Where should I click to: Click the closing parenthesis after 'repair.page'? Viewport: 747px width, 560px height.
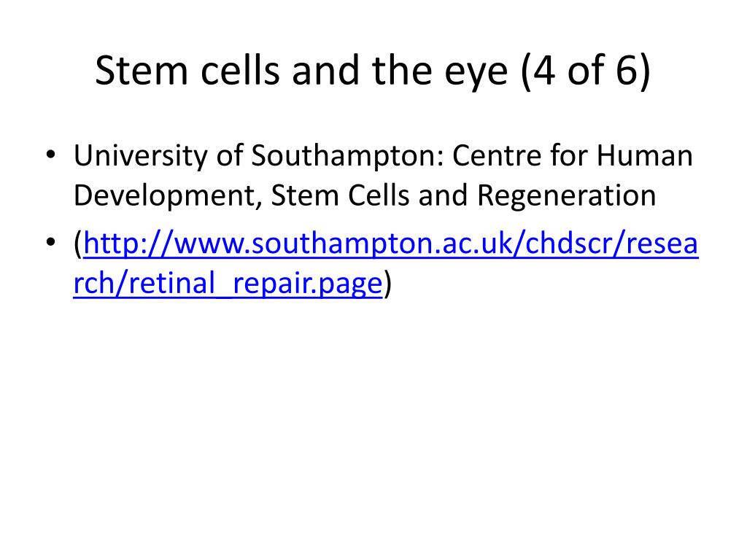coord(387,284)
